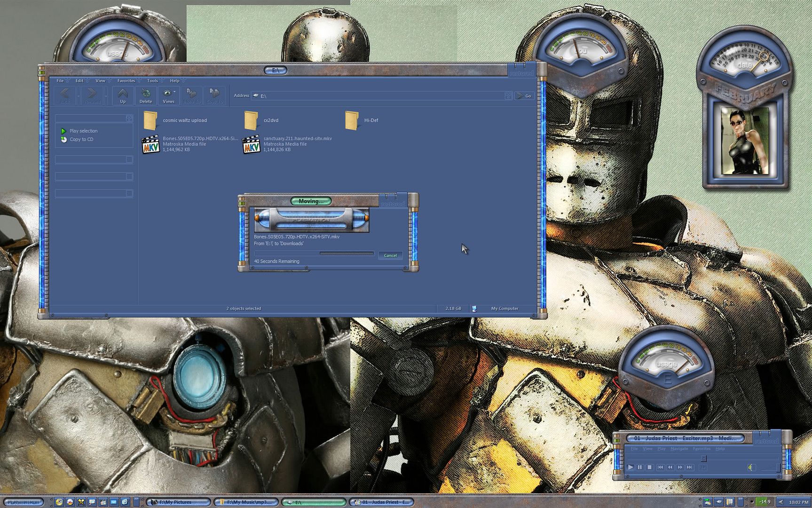812x508 pixels.
Task: Open the Back history dropdown arrow
Action: [79, 95]
